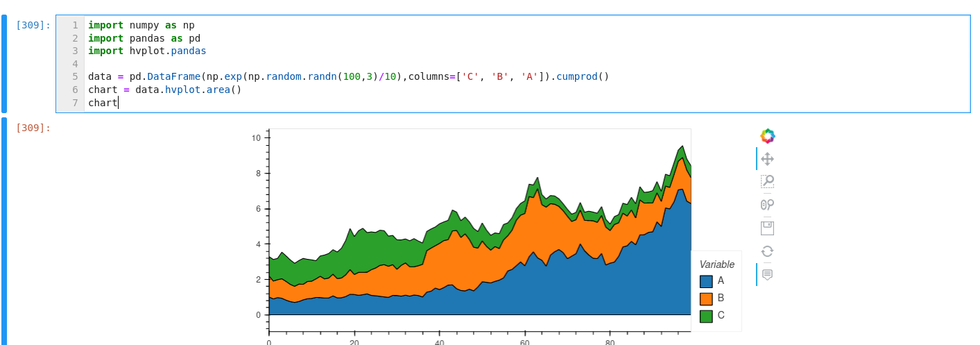Screen dimensions: 980x345
Task: Click on 'import numpy as np' line
Action: [x=141, y=25]
